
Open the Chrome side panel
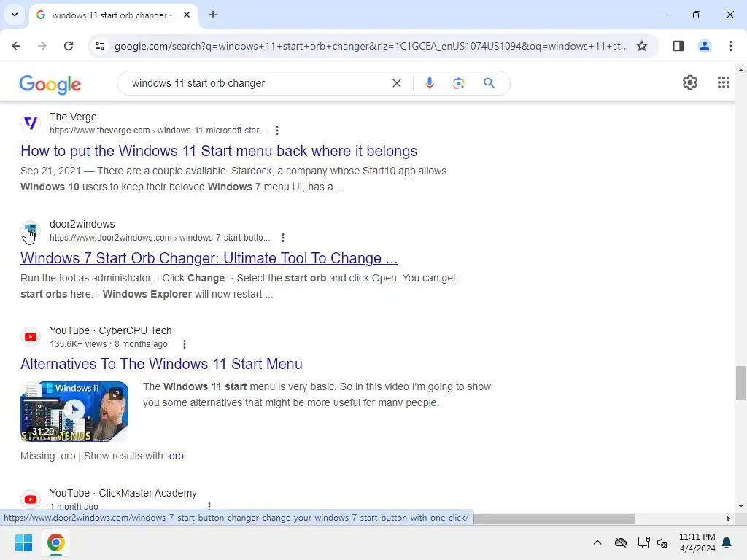tap(678, 46)
